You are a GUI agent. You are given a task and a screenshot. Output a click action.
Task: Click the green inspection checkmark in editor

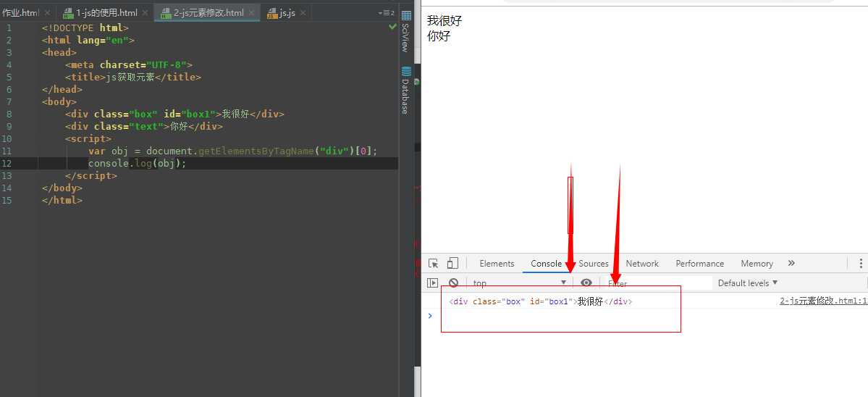[392, 27]
